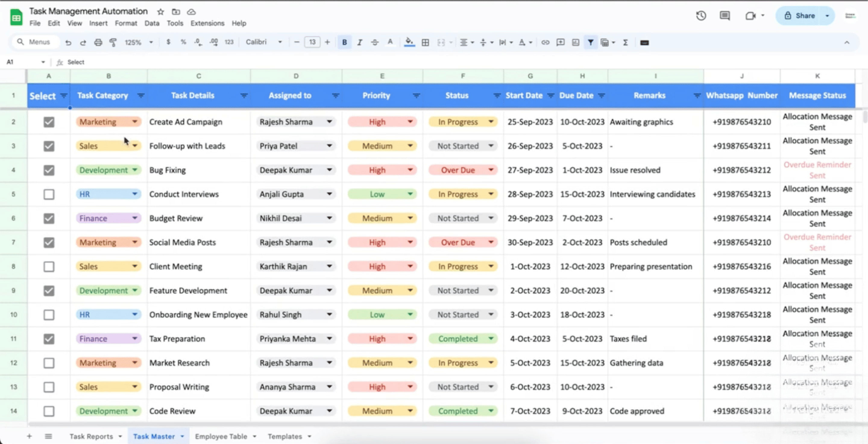This screenshot has height=444, width=868.
Task: Uncheck the Bug Fixing row checkbox
Action: pyautogui.click(x=49, y=170)
